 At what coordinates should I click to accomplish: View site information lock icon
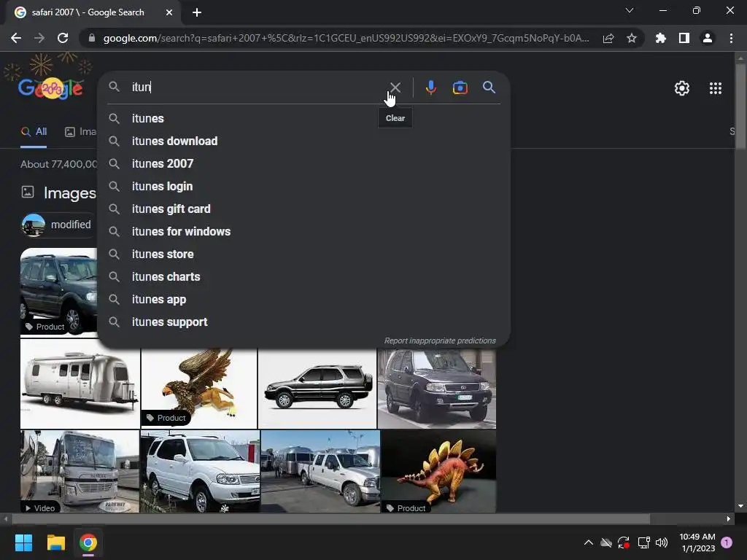point(92,38)
